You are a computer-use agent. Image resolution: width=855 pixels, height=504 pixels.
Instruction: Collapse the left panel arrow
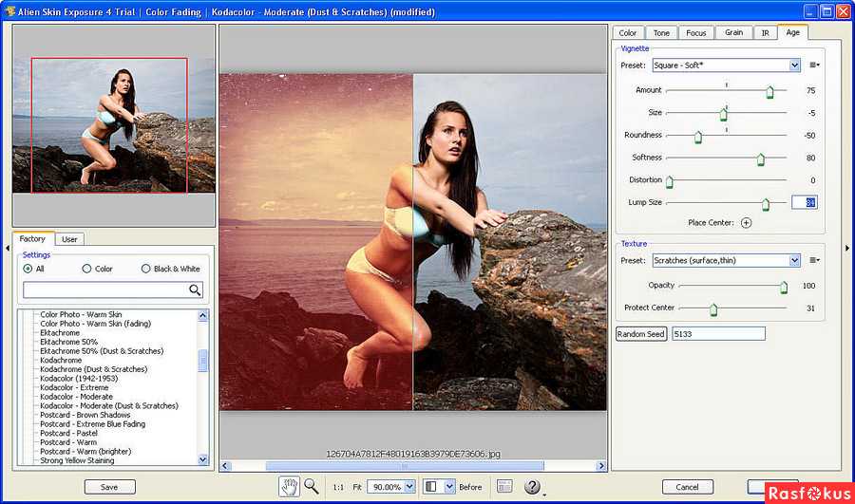point(7,248)
